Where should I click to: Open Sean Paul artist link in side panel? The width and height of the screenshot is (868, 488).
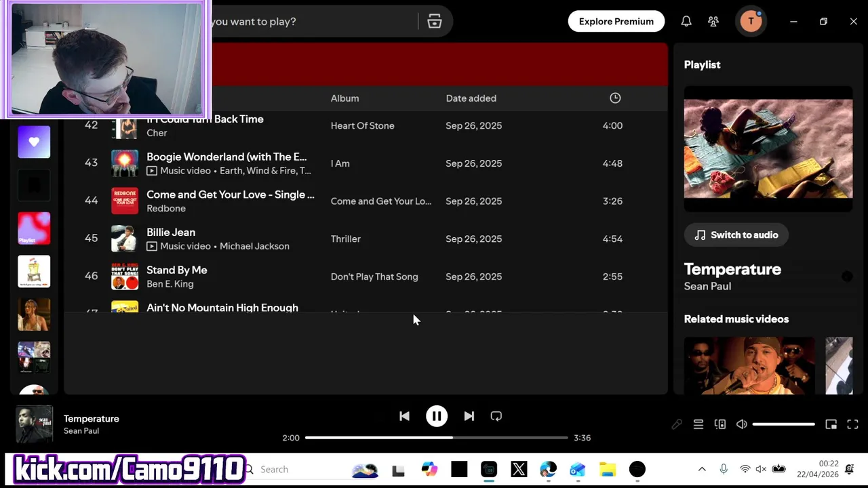click(x=707, y=286)
